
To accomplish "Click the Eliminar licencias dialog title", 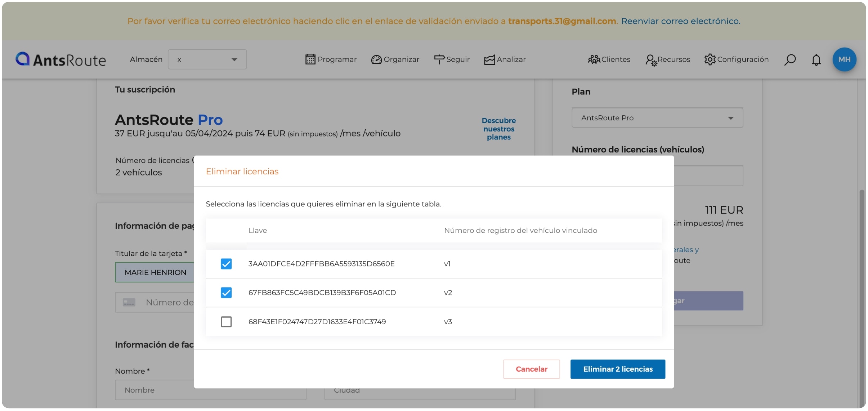I will (x=242, y=171).
